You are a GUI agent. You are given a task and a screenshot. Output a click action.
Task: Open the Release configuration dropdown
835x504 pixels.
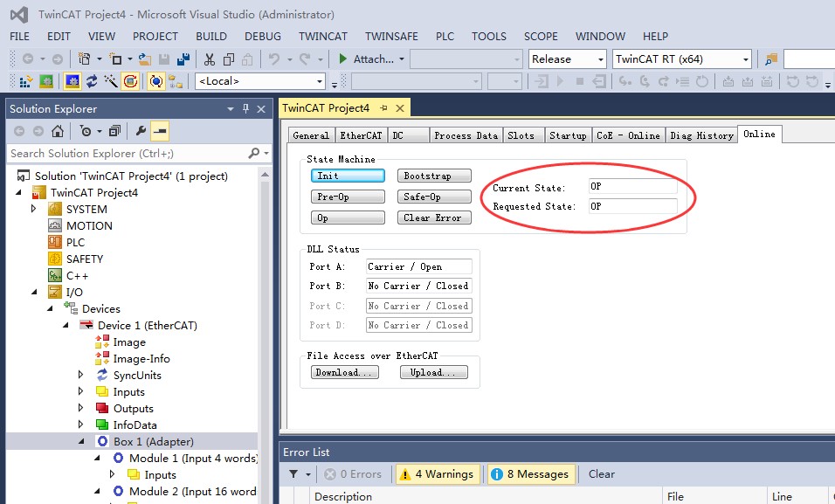point(601,59)
